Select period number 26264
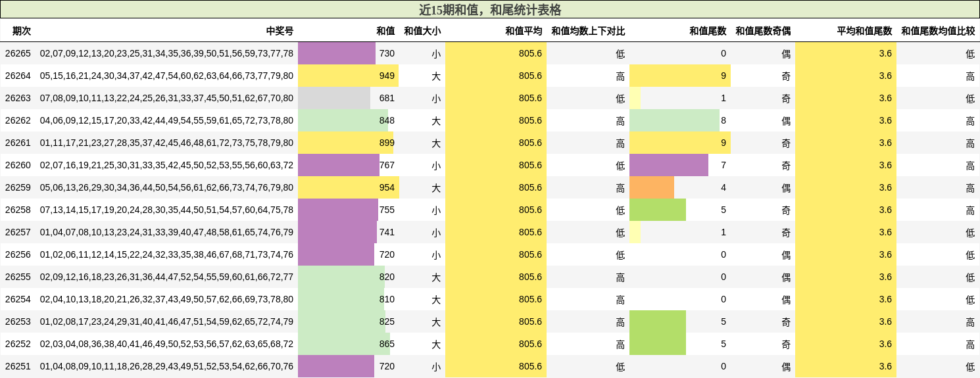The width and height of the screenshot is (980, 378). [18, 76]
